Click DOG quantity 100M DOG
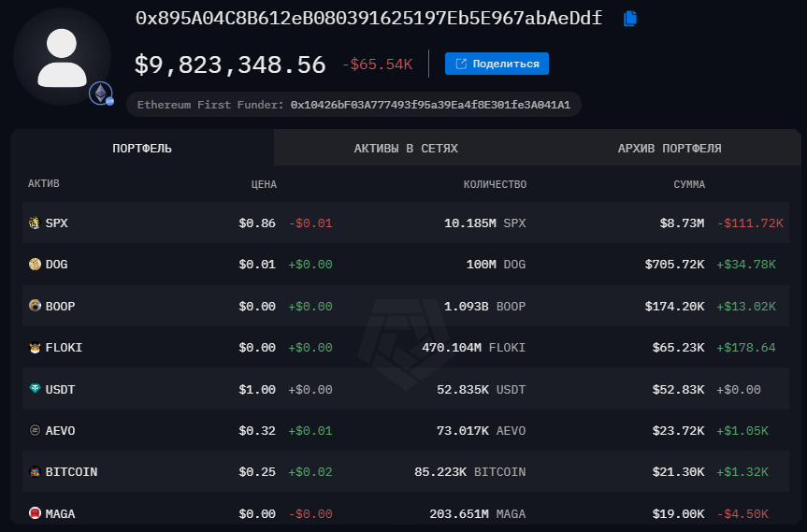Viewport: 807px width, 532px height. point(497,265)
